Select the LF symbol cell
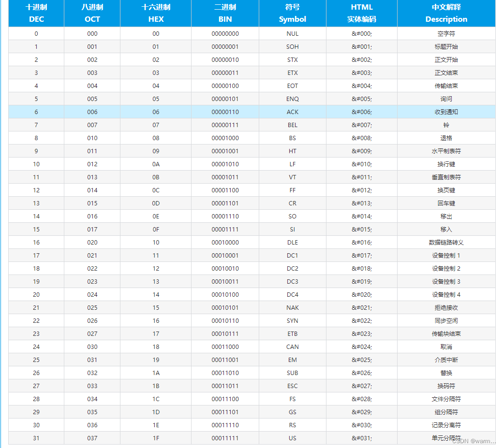Screen dimensions: 503x448 (293, 164)
